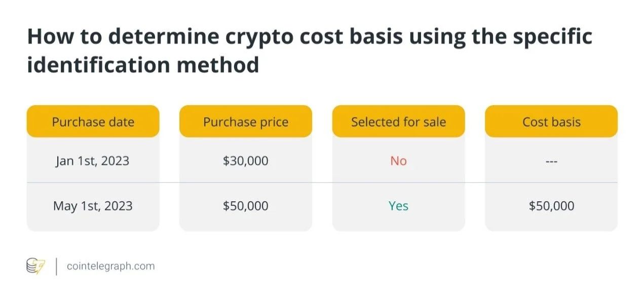Click the red No value
Image resolution: width=644 pixels, height=302 pixels.
(399, 161)
